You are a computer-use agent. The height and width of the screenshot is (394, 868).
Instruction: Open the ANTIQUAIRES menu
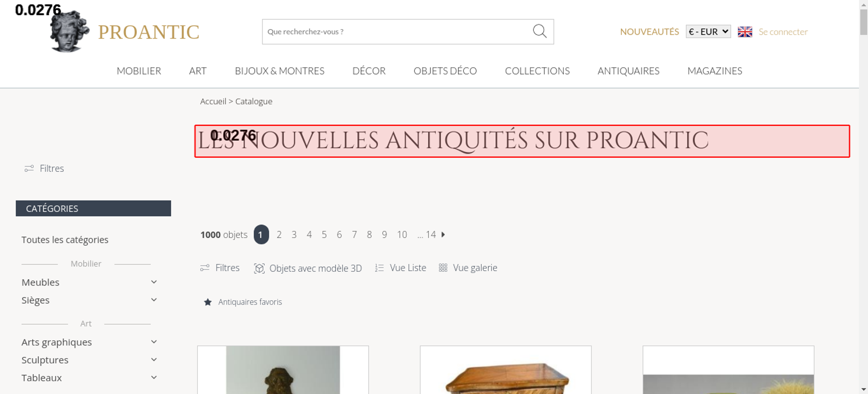pyautogui.click(x=628, y=71)
